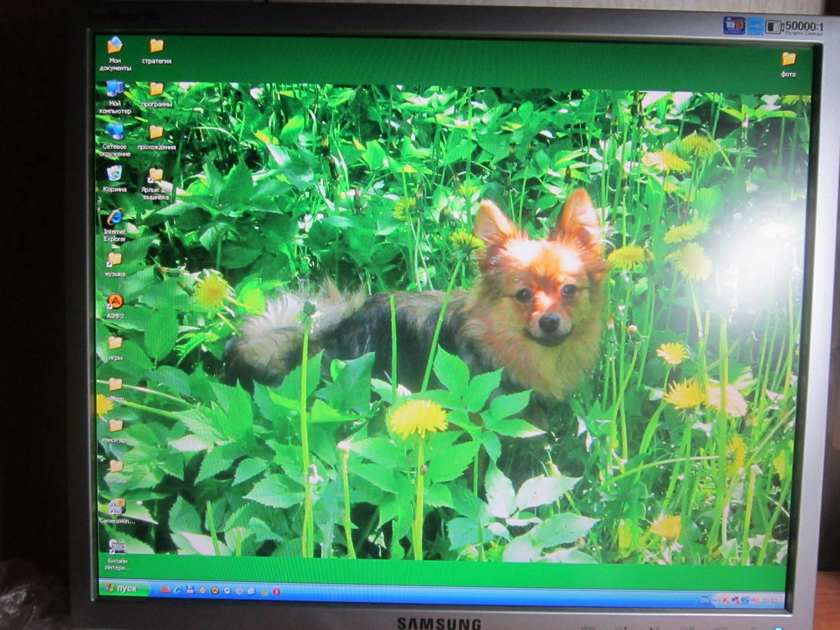Viewport: 840px width, 630px height.
Task: Open the стратегия folder
Action: (156, 46)
